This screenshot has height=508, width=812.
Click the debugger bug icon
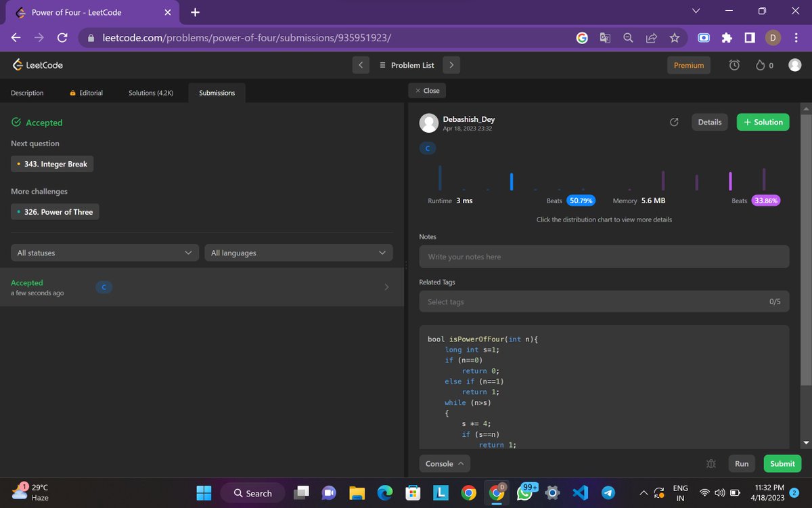[x=710, y=464]
